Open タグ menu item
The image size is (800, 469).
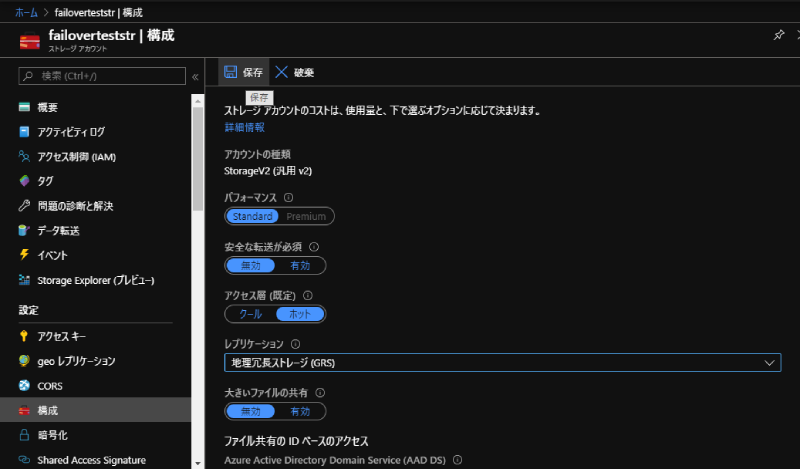coord(95,181)
